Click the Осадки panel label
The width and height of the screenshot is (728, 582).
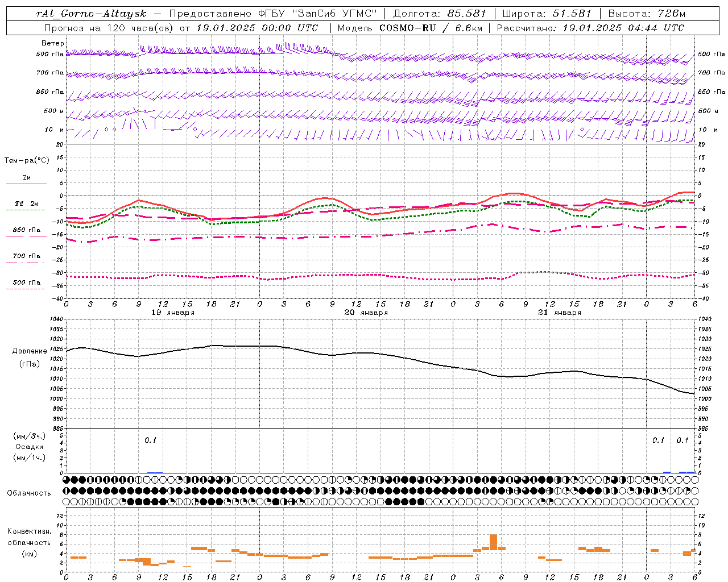pyautogui.click(x=30, y=447)
